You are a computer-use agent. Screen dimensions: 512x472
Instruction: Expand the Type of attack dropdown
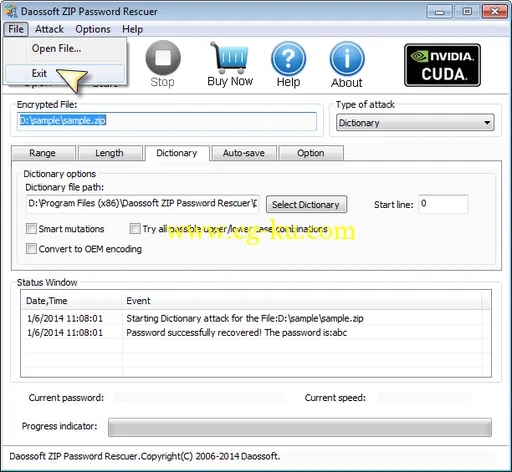(x=415, y=123)
